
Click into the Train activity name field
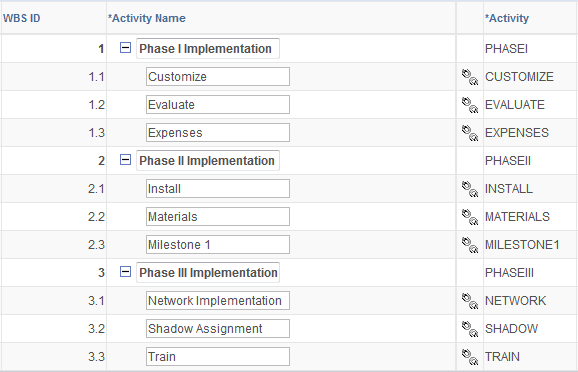[x=218, y=357]
